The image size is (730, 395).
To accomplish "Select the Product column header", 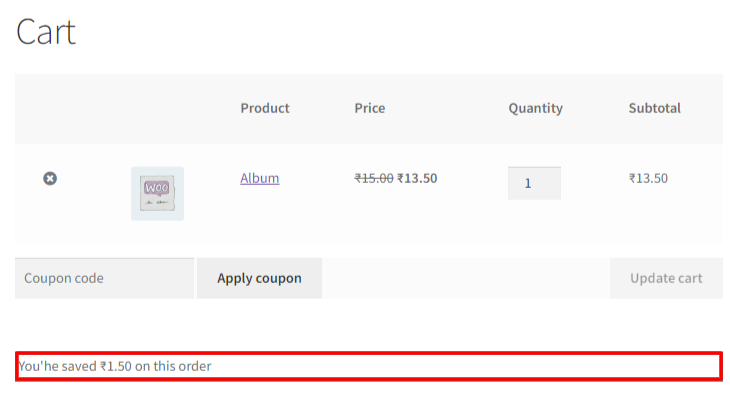I will (265, 108).
